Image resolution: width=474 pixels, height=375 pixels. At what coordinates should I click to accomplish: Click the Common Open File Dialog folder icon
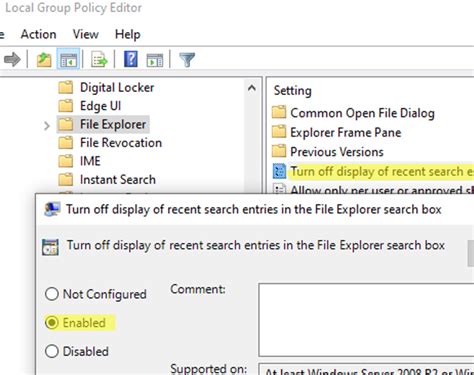(279, 112)
